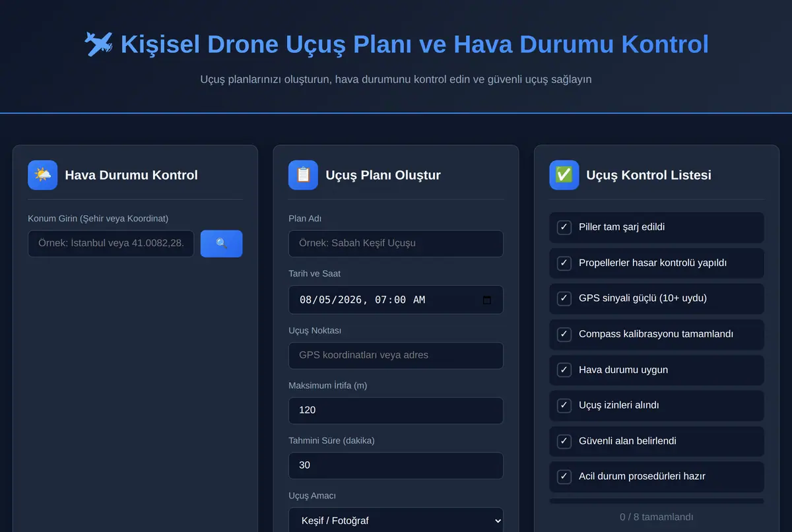Focus the Konum Girin location input field
This screenshot has width=792, height=532.
(111, 244)
